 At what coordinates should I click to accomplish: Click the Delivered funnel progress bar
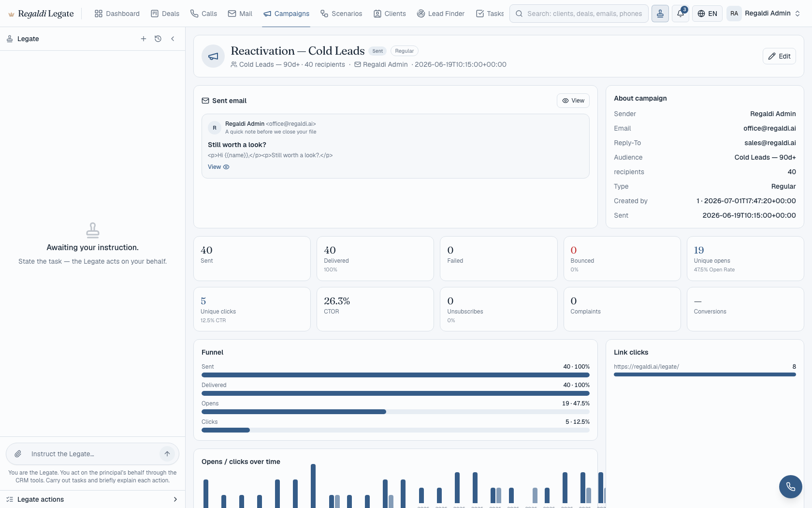(x=395, y=393)
